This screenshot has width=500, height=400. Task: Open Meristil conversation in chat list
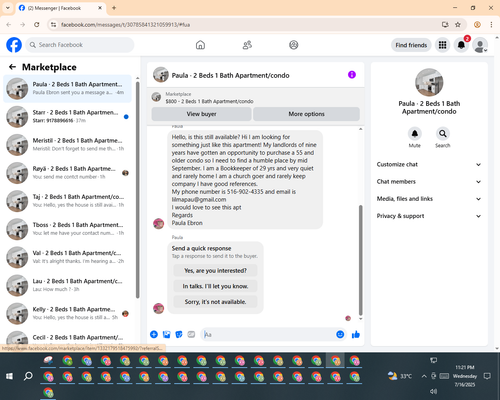point(67,145)
